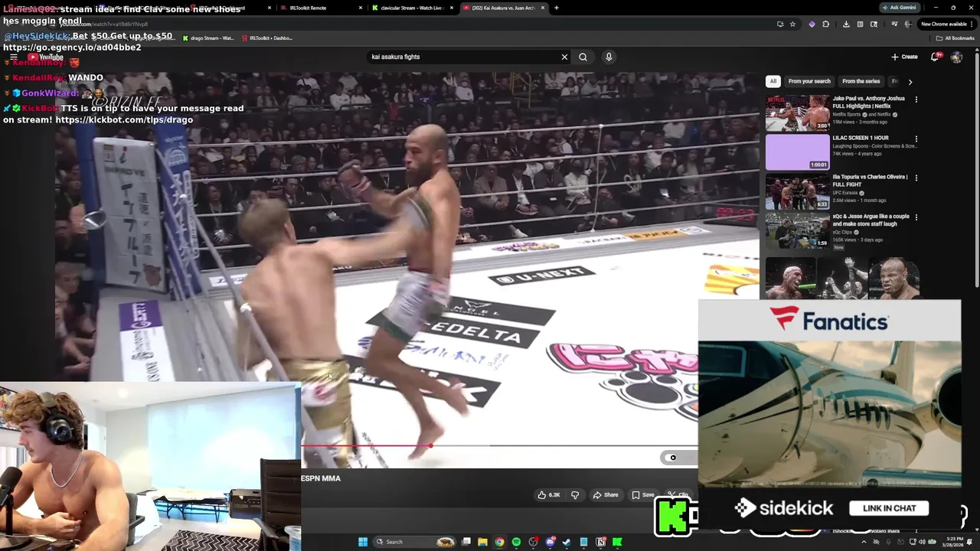The image size is (980, 551).
Task: Open Task View from the taskbar
Action: (465, 542)
